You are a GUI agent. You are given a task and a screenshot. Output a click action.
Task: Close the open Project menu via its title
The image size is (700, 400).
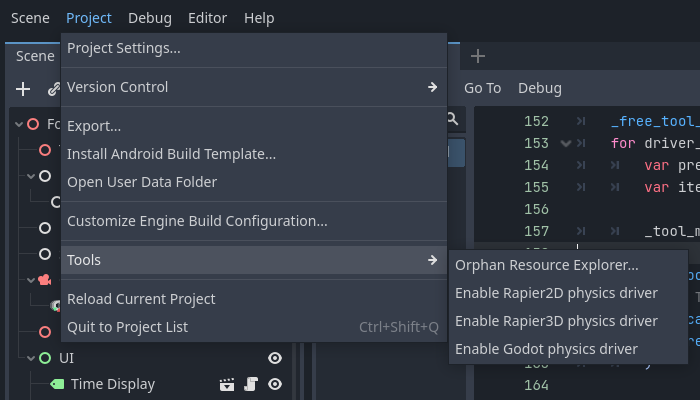(x=89, y=18)
